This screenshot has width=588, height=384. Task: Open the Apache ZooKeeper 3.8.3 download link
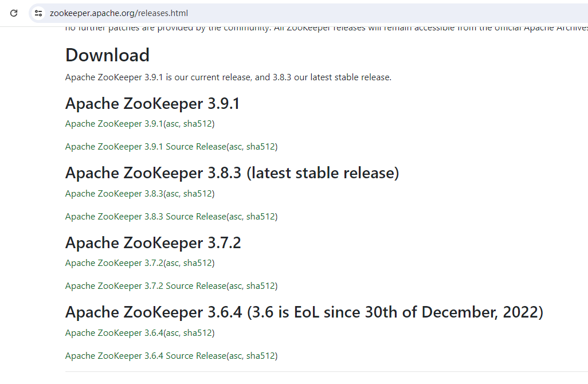[x=114, y=194]
